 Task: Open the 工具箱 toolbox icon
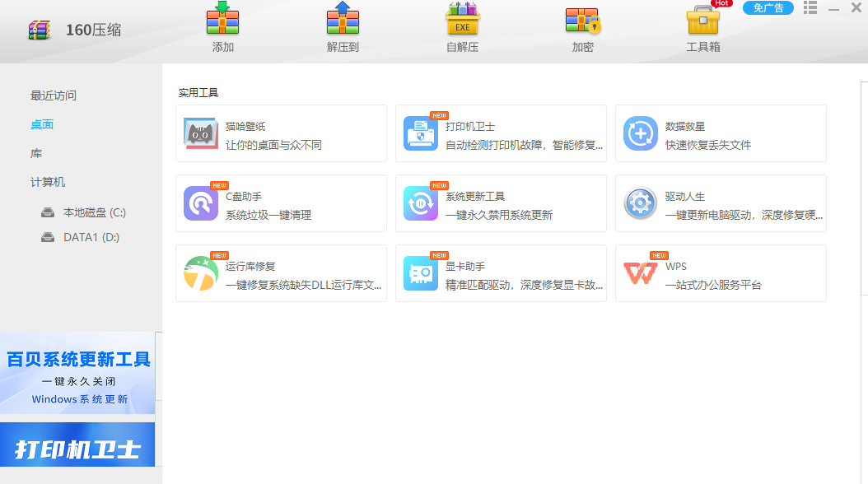pos(703,20)
